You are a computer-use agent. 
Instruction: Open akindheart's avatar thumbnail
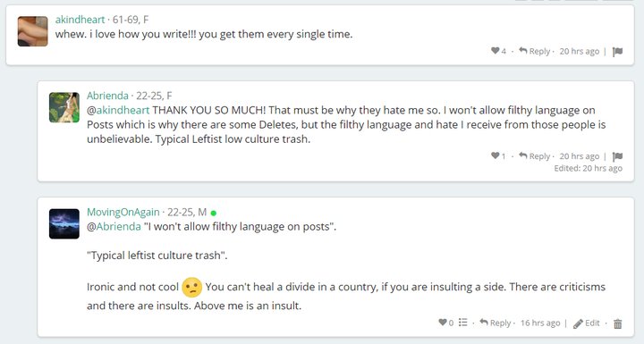(x=33, y=31)
